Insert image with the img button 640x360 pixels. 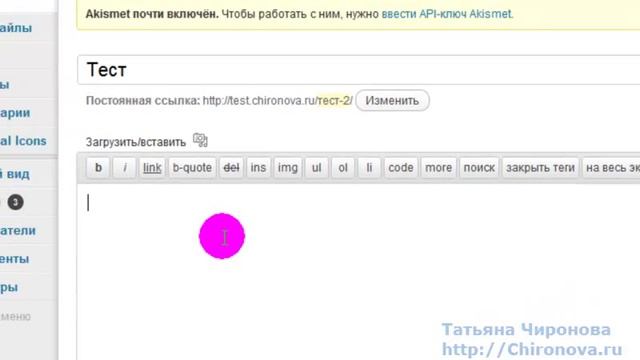287,168
